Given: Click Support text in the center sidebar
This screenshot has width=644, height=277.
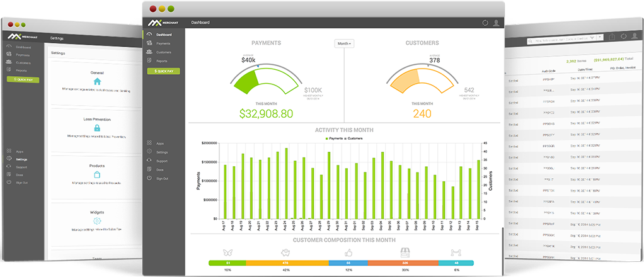Looking at the screenshot, I should click(162, 161).
